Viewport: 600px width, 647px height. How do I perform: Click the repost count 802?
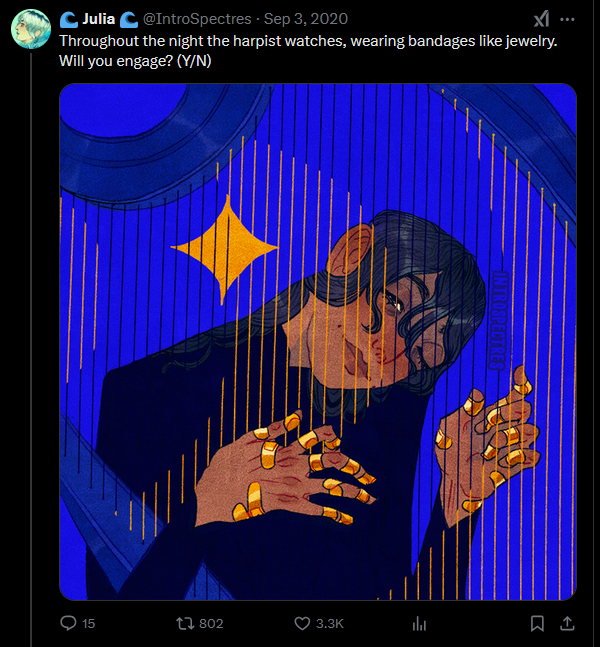tap(211, 623)
